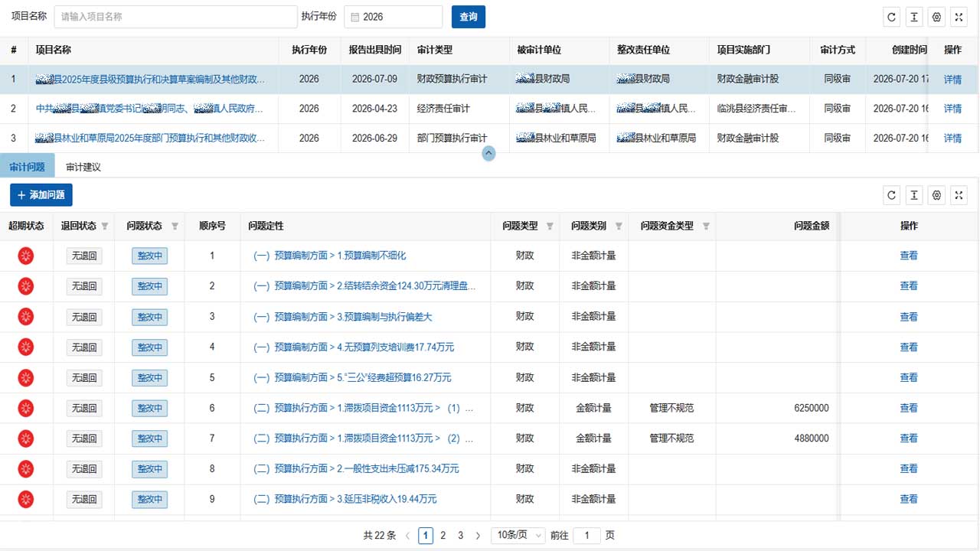Click the 整改中 status tag in row 3

pos(149,317)
